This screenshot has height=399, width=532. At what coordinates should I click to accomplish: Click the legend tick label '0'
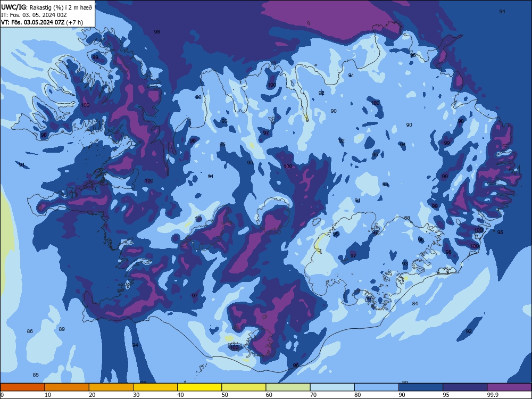[x=2, y=395]
